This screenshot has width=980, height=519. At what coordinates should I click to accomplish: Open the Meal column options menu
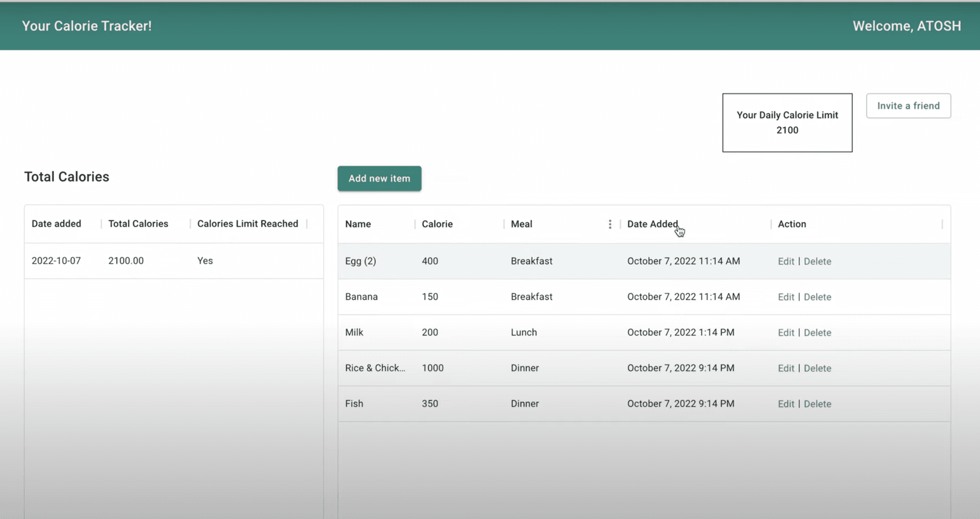[x=609, y=224]
